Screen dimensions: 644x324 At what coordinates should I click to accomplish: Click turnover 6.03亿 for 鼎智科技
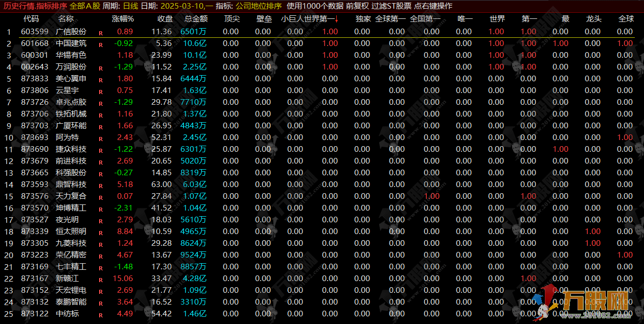pos(194,184)
